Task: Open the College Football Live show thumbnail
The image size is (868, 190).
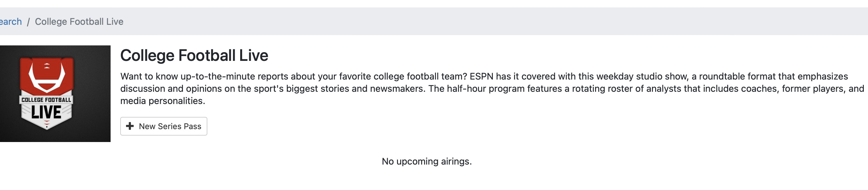Action: [55, 93]
